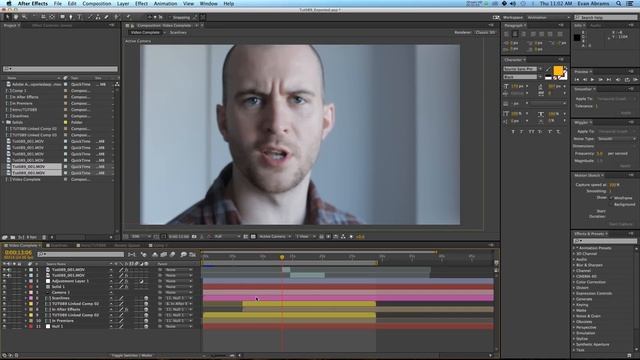Select the Hand tool
640x360 pixels.
pyautogui.click(x=16, y=17)
